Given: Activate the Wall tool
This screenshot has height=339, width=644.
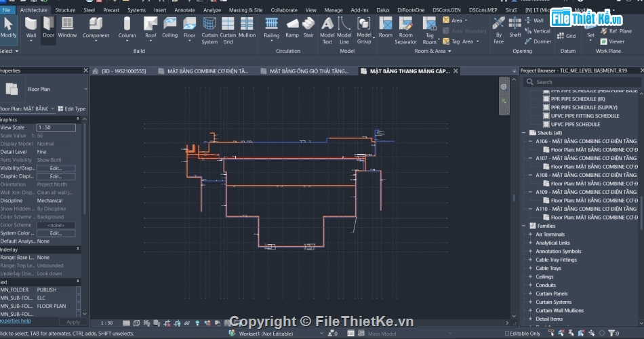Looking at the screenshot, I should point(31,28).
